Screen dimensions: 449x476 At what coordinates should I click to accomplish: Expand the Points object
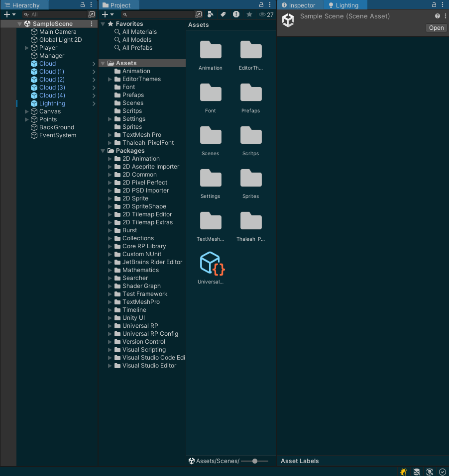coord(27,119)
